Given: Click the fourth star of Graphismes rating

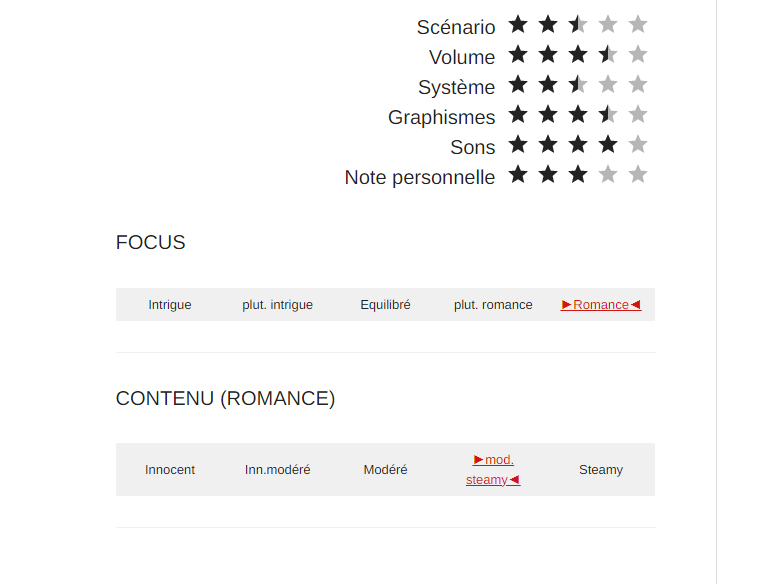Looking at the screenshot, I should click(x=608, y=114).
